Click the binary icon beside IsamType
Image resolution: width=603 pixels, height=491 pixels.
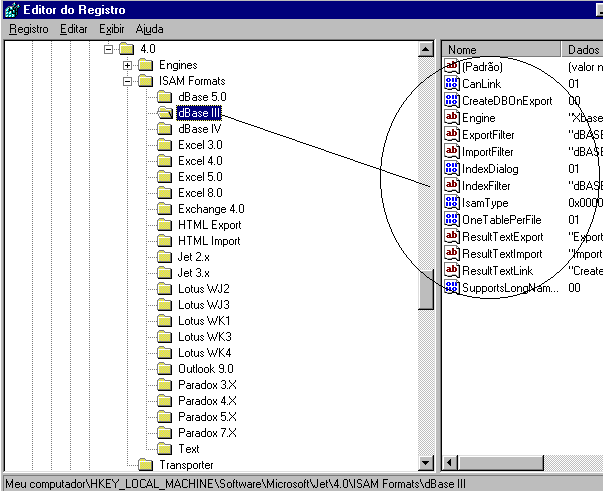pyautogui.click(x=451, y=203)
